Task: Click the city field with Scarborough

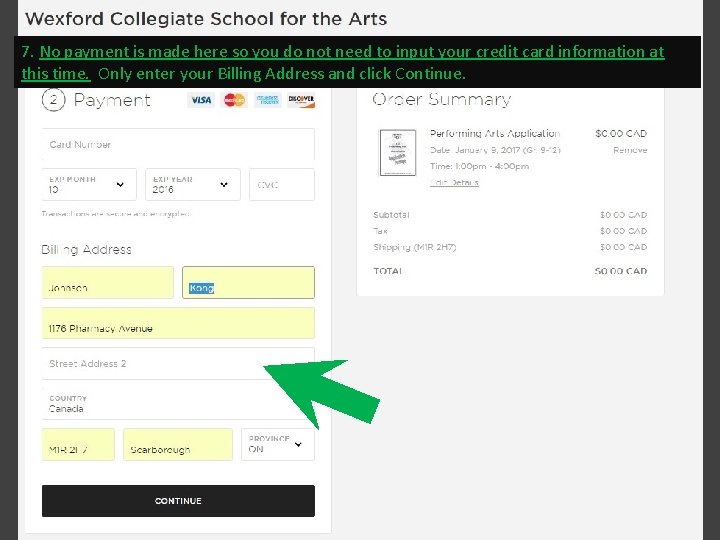Action: tap(178, 444)
